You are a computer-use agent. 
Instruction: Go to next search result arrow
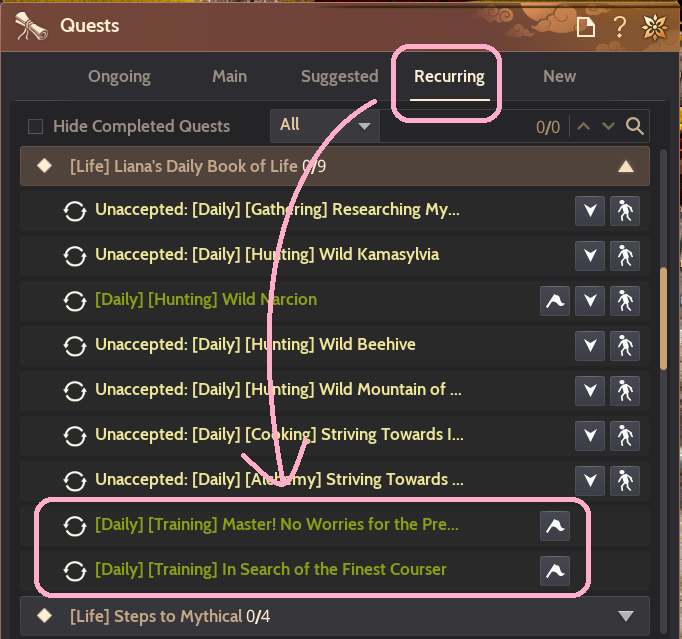click(x=608, y=126)
